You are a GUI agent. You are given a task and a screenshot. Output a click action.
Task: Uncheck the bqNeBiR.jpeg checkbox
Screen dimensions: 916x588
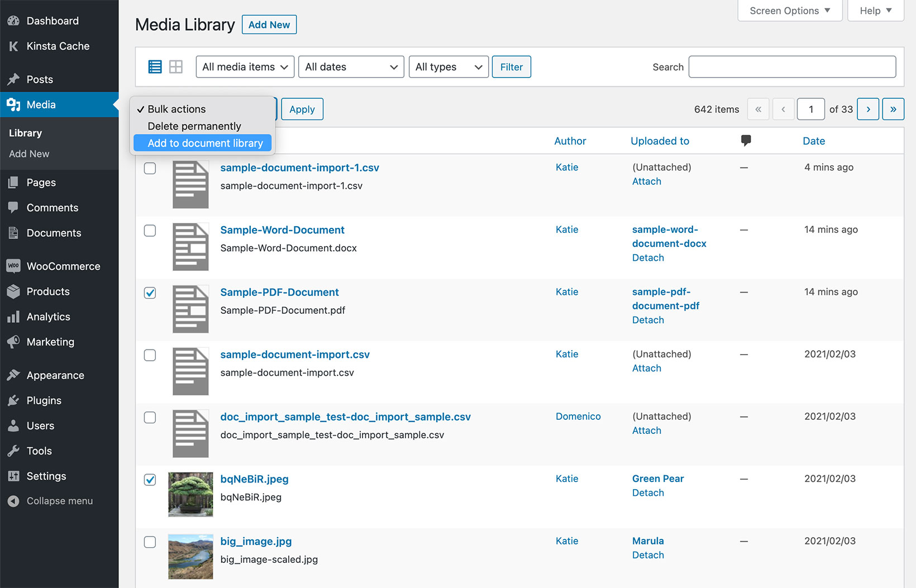click(x=150, y=480)
